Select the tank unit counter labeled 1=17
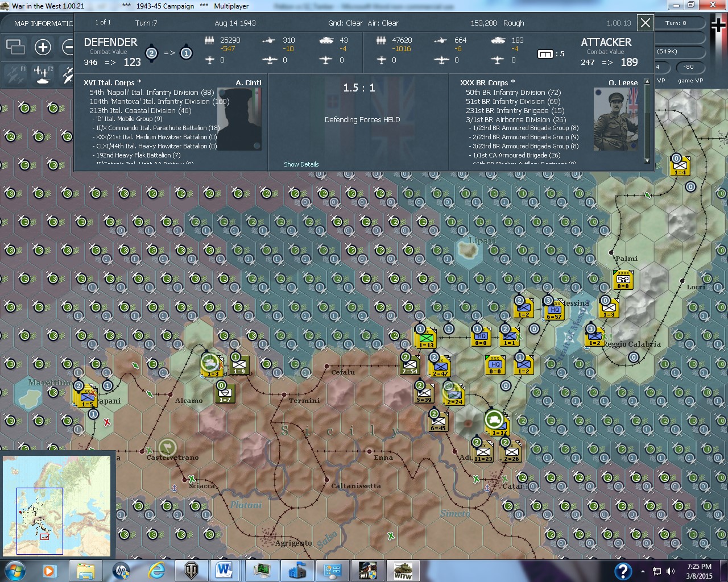The image size is (728, 582). pos(498,425)
